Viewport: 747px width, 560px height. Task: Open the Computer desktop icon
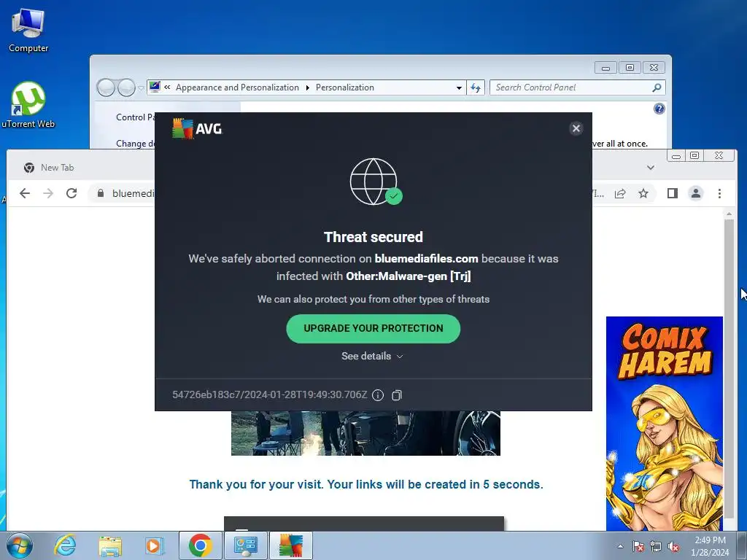[28, 31]
